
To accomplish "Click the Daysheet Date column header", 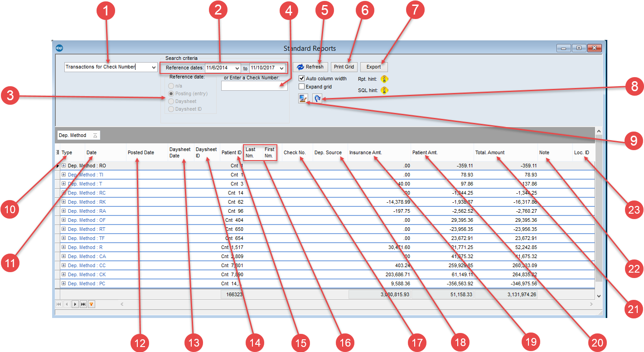I will click(x=180, y=152).
